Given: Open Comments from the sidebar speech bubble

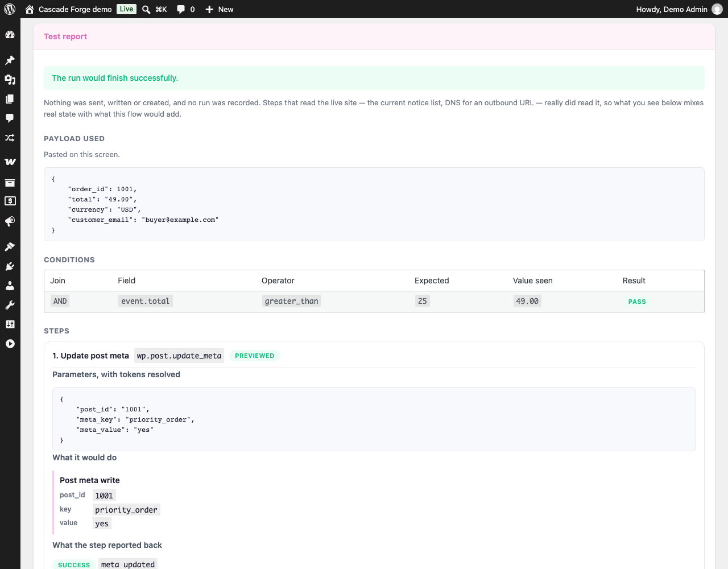Looking at the screenshot, I should tap(10, 118).
